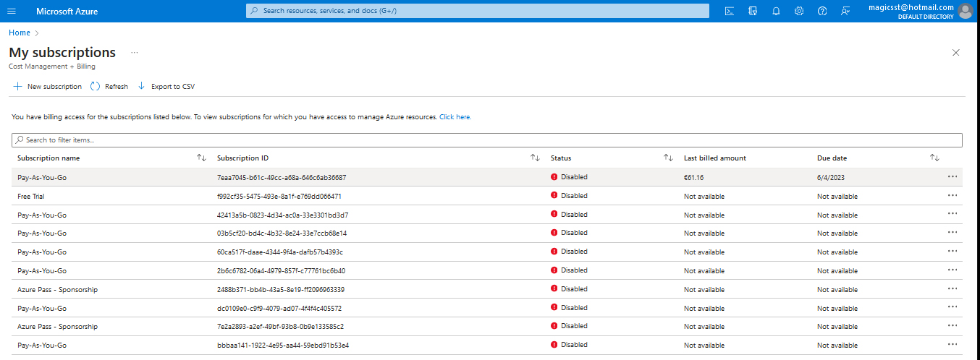Select subscription ID 2b6c6782-06a4-4979-857f-c77761bc6b40

[282, 271]
